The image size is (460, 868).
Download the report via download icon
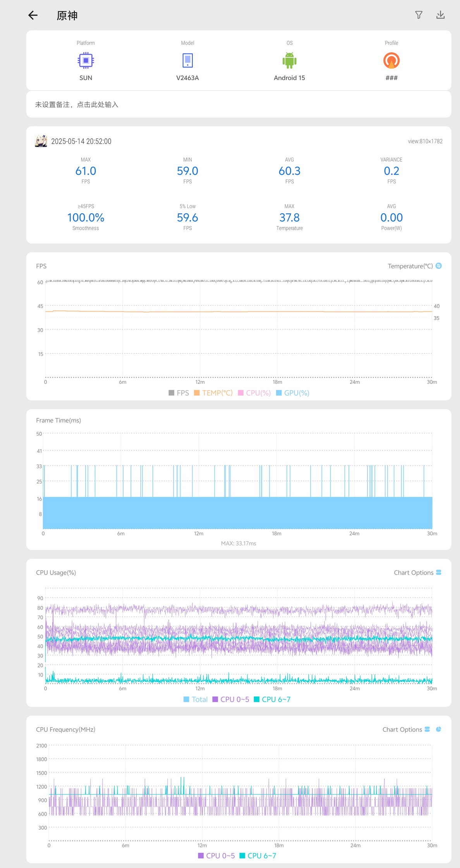440,15
